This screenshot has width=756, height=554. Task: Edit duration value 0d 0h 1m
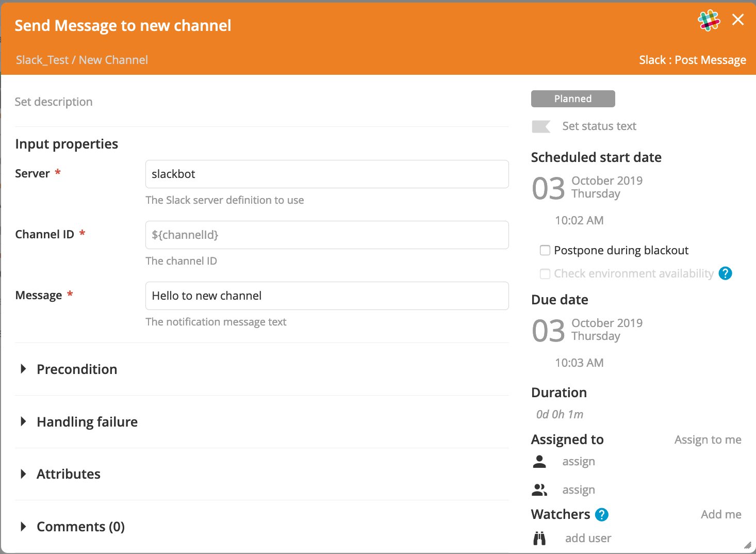(x=560, y=414)
